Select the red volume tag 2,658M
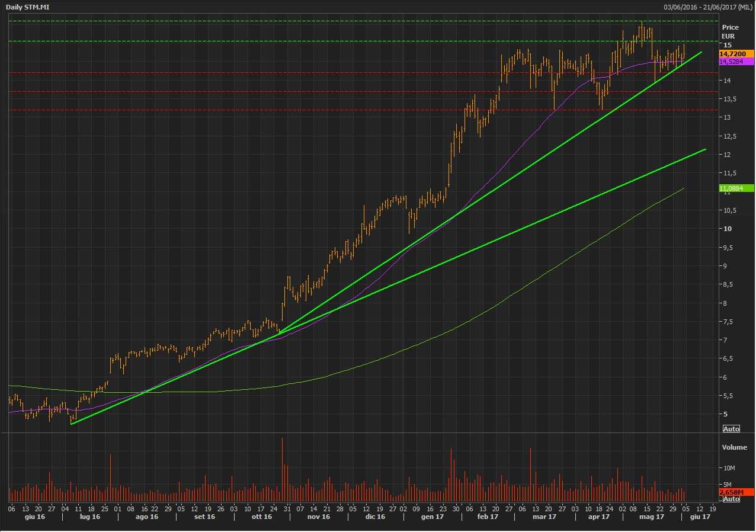 [x=736, y=492]
